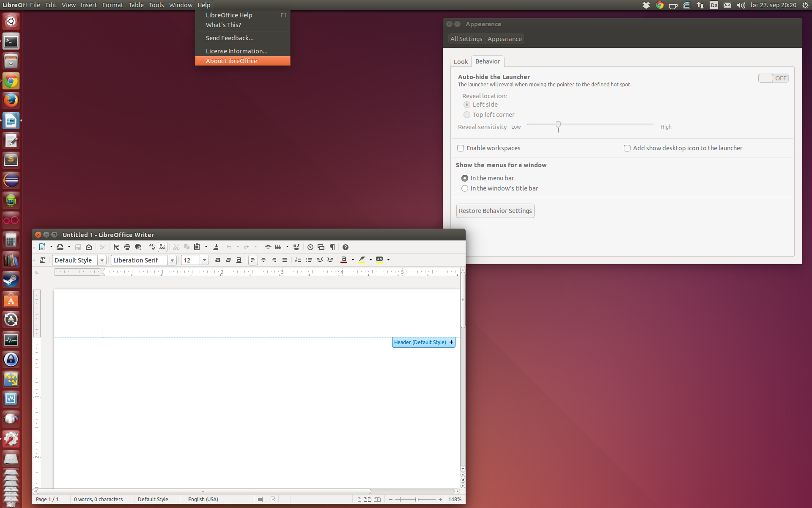
Task: Choose License Information from Help menu
Action: point(243,51)
